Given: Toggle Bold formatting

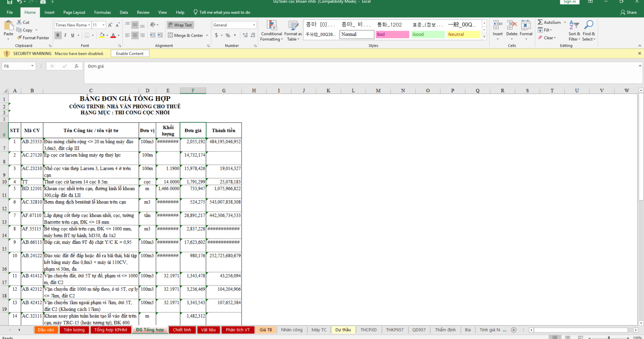Looking at the screenshot, I should tap(58, 35).
